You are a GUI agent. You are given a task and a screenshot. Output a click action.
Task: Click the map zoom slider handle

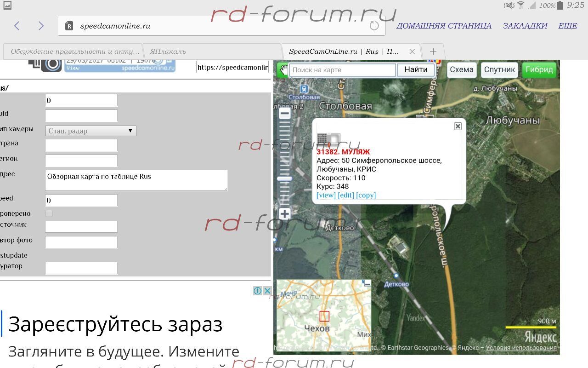click(285, 178)
